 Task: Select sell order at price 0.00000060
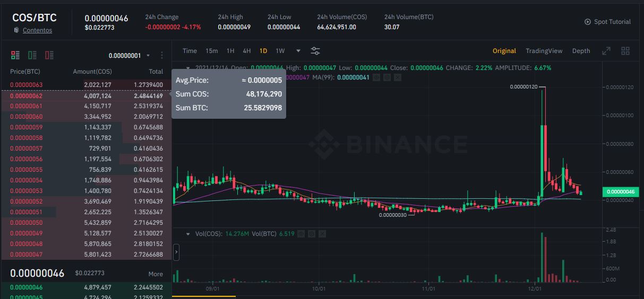click(86, 117)
